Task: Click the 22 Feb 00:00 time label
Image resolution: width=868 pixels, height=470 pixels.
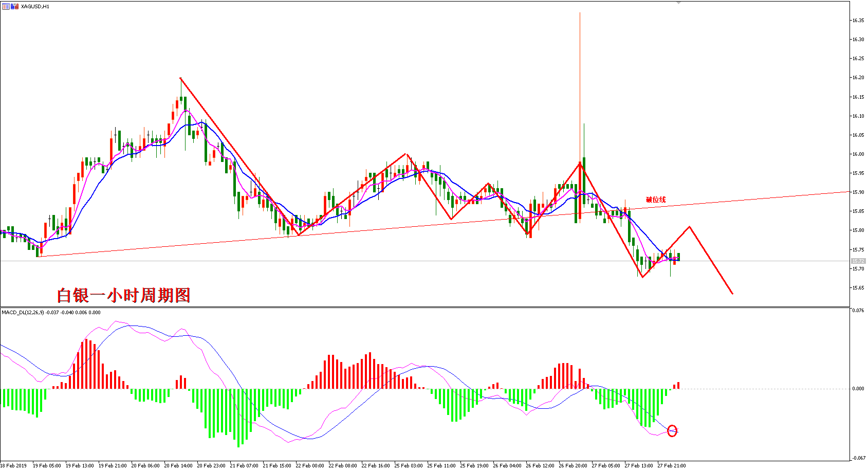Action: 310,466
